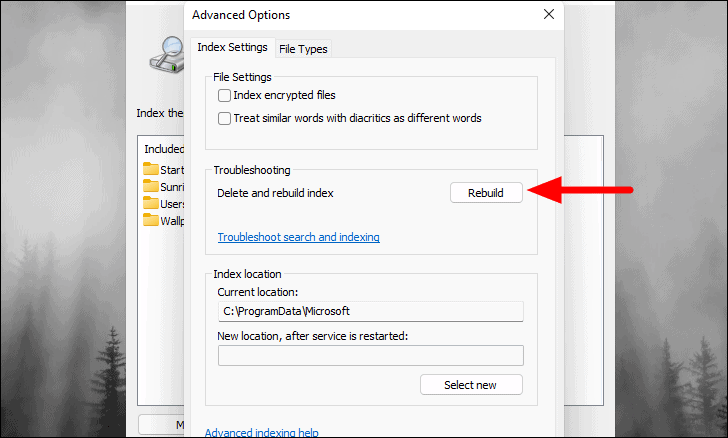728x438 pixels.
Task: Switch to the File Types tab
Action: pos(303,49)
